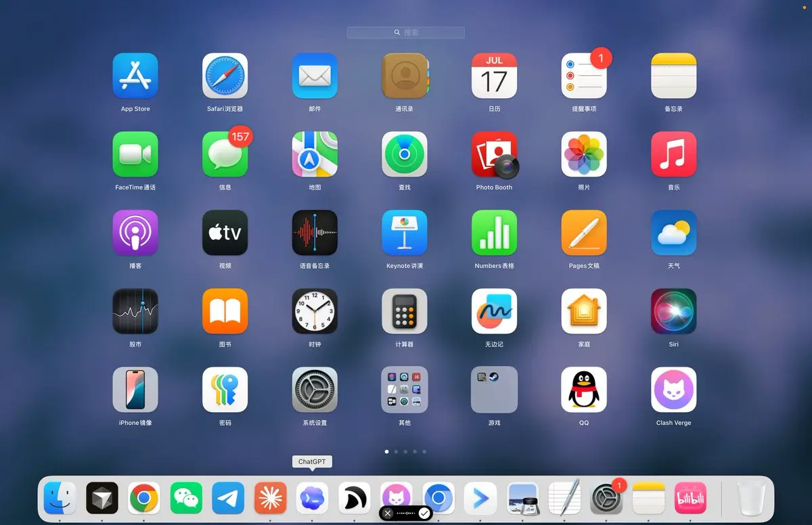The height and width of the screenshot is (525, 812).
Task: Expand the 其他 folder
Action: [x=405, y=390]
